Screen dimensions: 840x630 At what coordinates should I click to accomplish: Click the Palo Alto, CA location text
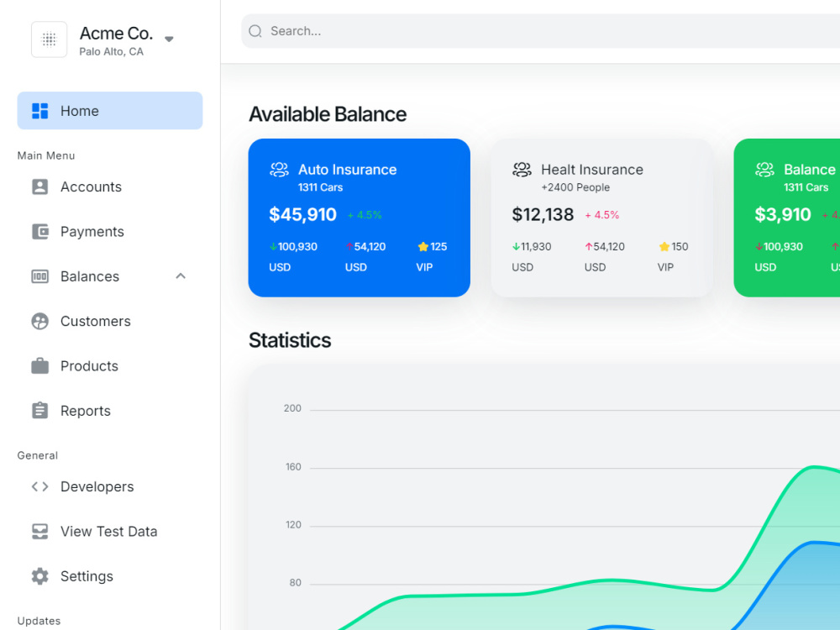pos(112,52)
